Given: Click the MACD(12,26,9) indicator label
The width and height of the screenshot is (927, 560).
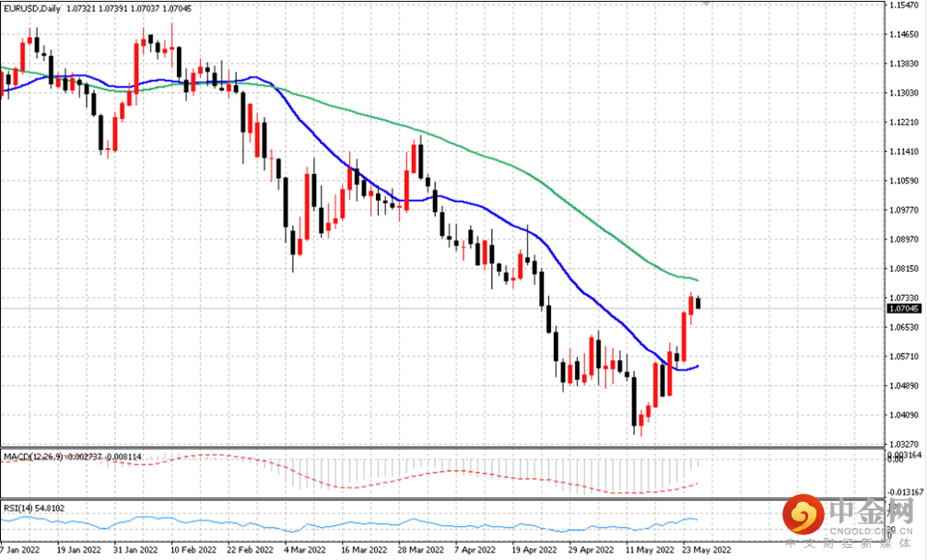Looking at the screenshot, I should tap(33, 457).
